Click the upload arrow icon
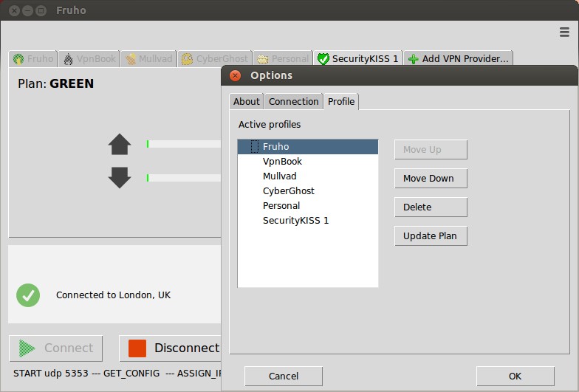Viewport: 579px width, 392px height. (120, 144)
